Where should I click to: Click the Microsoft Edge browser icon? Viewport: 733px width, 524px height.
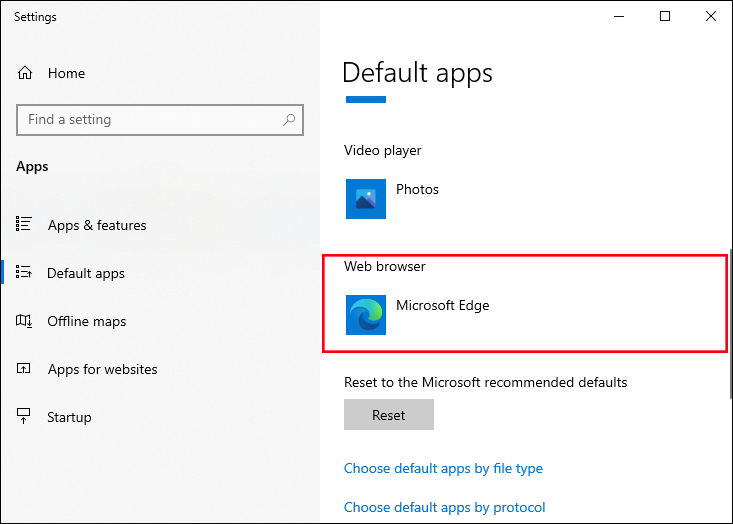[365, 314]
